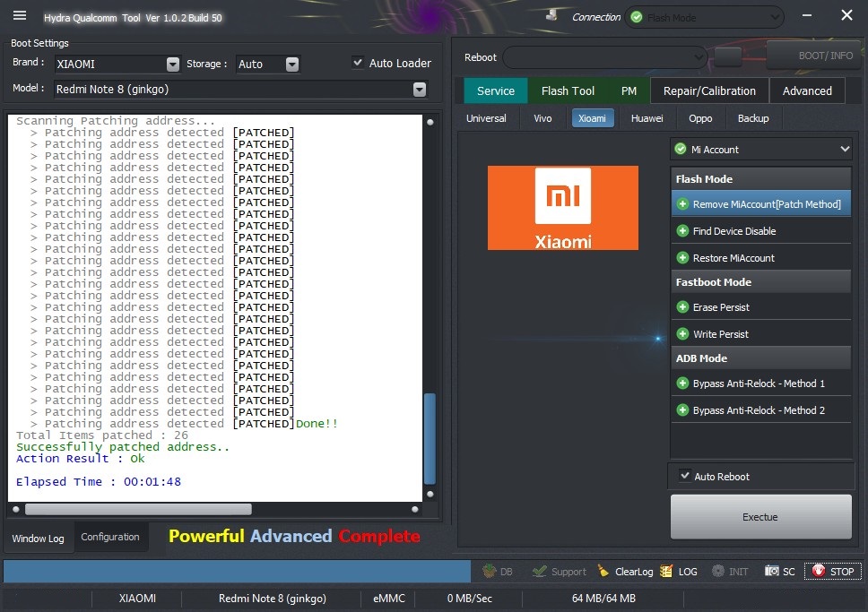Click the Exectue button
Image resolution: width=868 pixels, height=612 pixels.
coord(760,517)
